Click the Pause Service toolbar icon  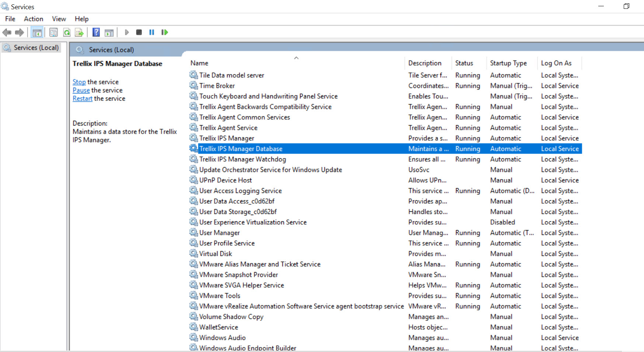pos(152,32)
